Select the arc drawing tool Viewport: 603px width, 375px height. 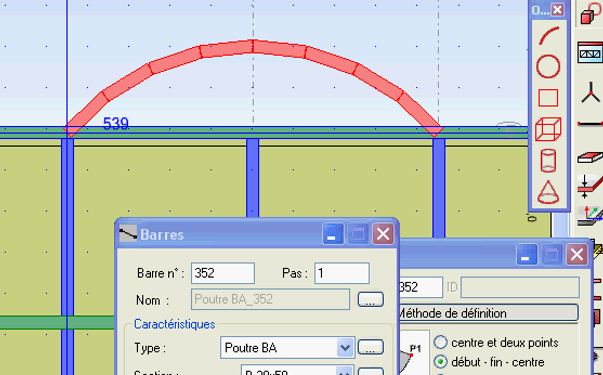pyautogui.click(x=548, y=35)
